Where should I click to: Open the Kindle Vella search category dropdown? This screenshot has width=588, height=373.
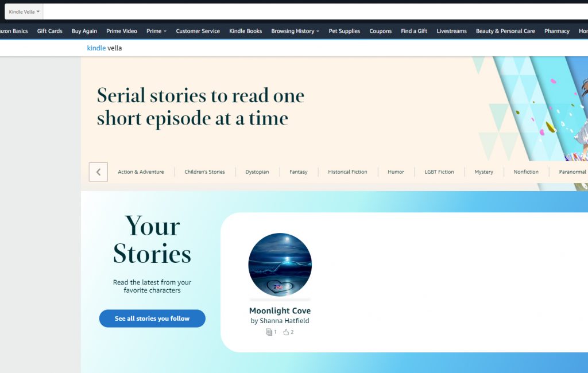(23, 11)
